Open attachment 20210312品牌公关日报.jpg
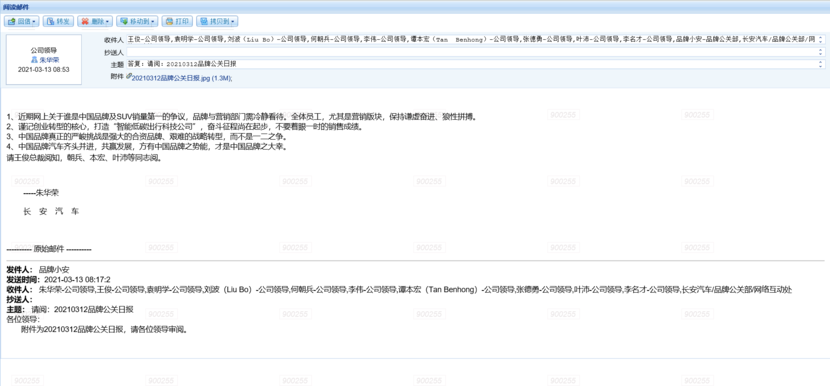 [182, 78]
